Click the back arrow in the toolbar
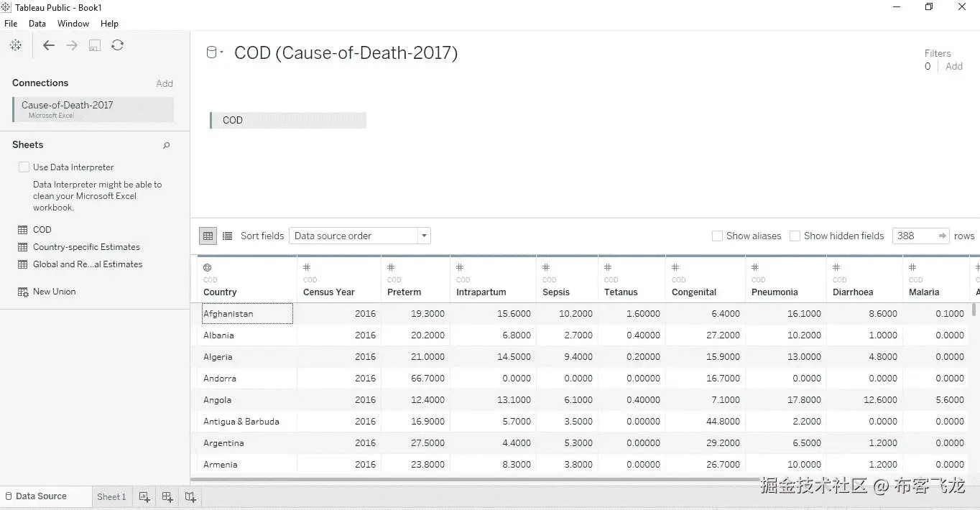This screenshot has height=510, width=980. (49, 45)
